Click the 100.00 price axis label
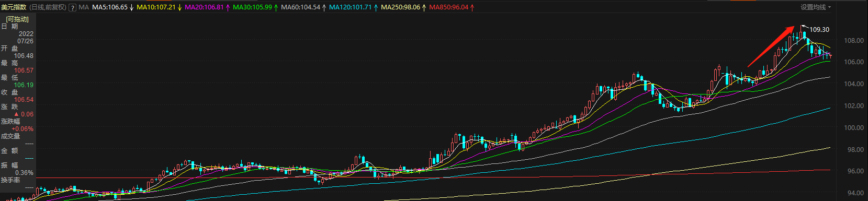Viewport: 868px width, 201px height. tap(854, 128)
